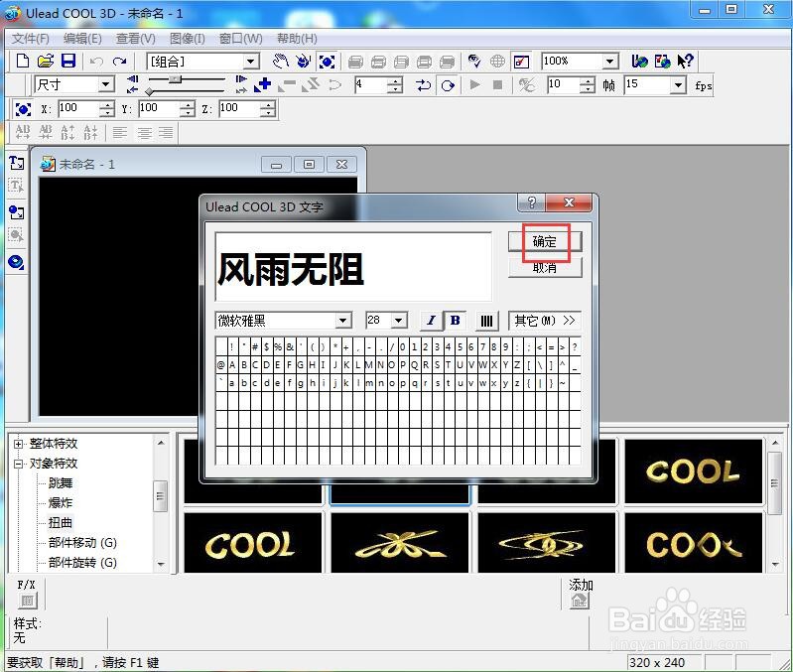Click the context help arrow icon
The height and width of the screenshot is (672, 793).
coord(686,62)
